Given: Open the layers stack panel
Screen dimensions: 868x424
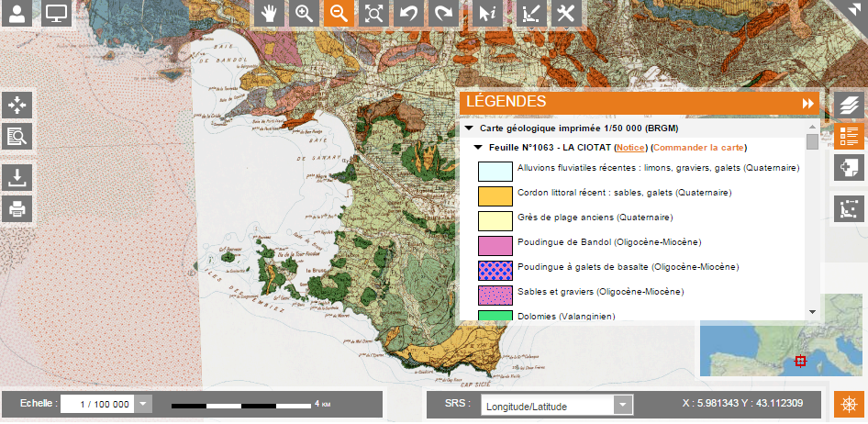Looking at the screenshot, I should (850, 105).
